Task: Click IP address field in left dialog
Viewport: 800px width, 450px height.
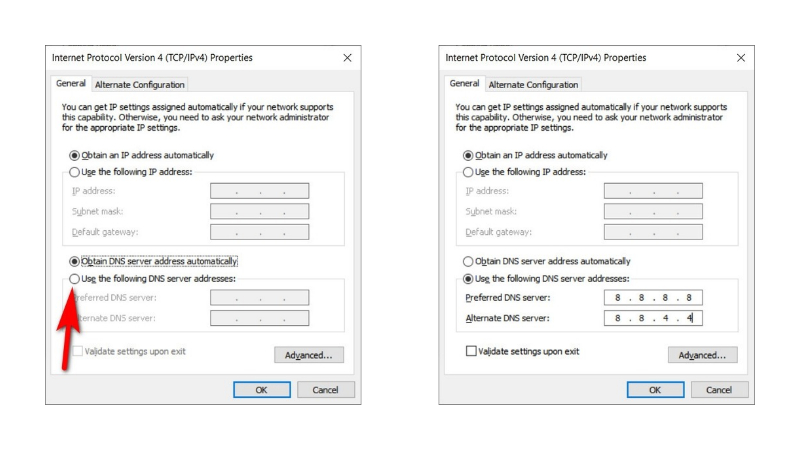Action: (260, 191)
